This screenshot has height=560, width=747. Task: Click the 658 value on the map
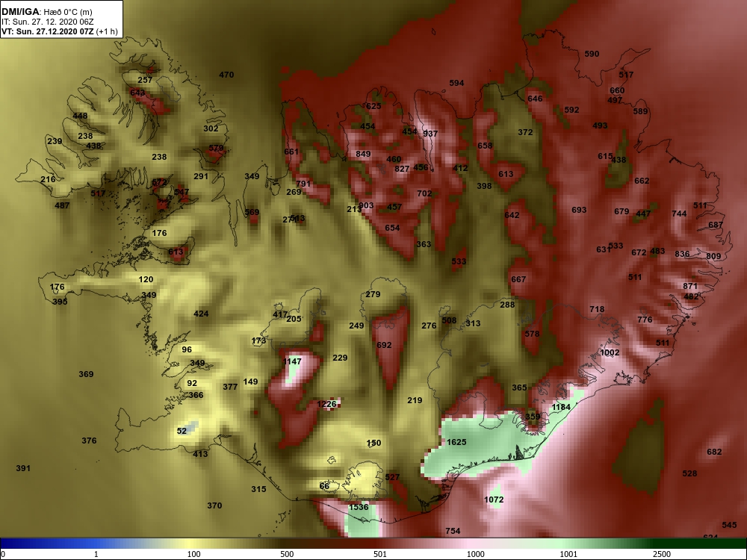[x=485, y=146]
